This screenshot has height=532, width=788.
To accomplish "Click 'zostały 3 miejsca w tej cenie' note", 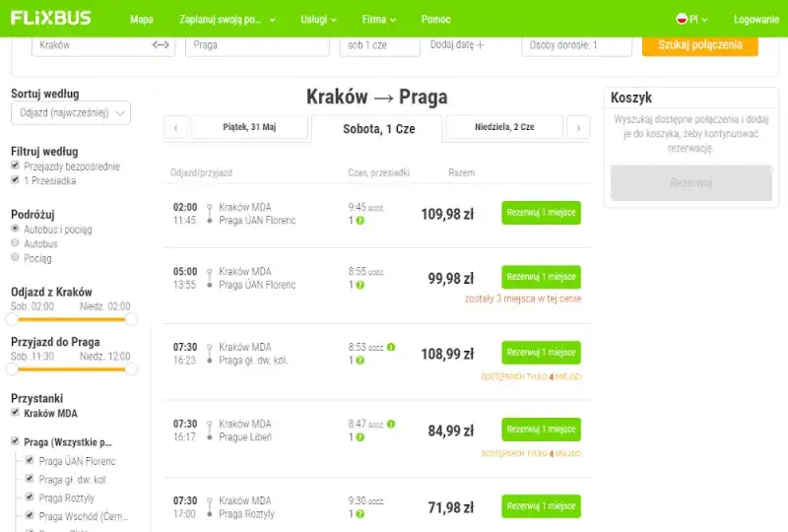I will [523, 299].
